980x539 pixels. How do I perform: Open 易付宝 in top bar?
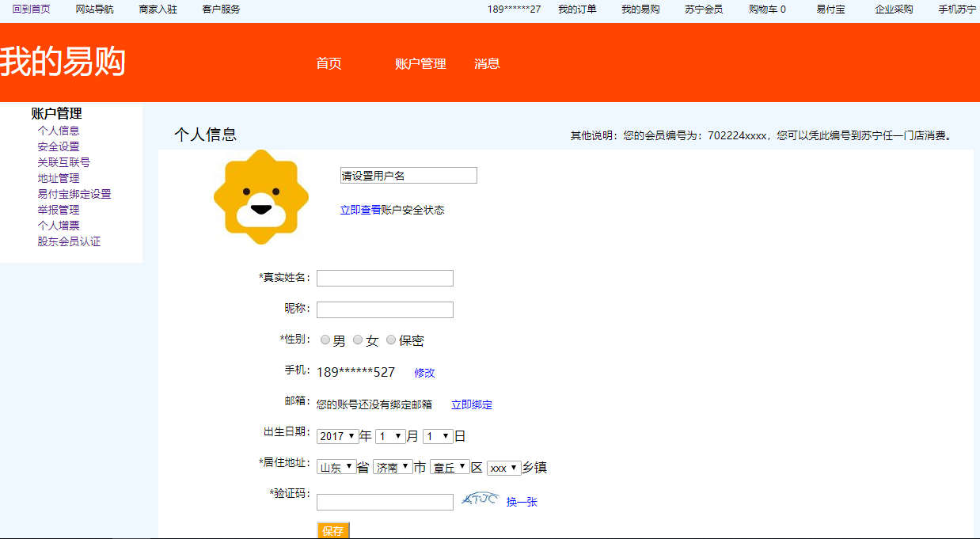830,9
